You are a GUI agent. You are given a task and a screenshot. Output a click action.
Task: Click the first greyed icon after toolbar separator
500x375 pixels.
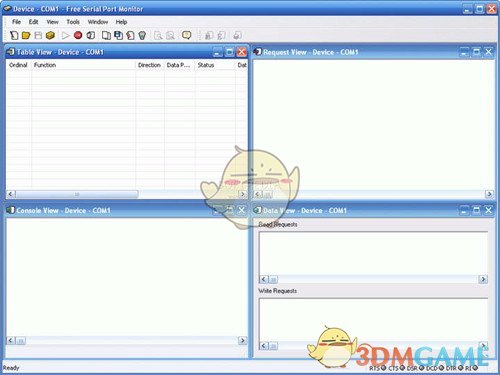209,35
